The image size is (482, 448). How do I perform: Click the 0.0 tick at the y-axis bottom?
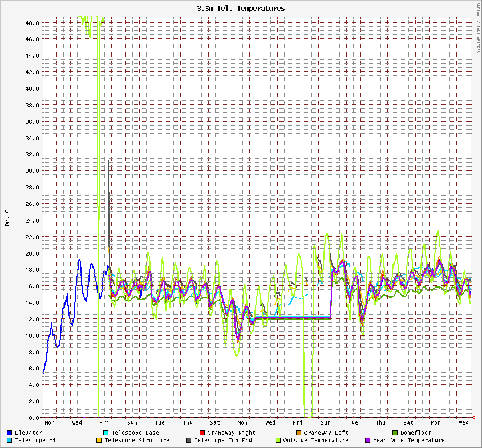click(34, 418)
